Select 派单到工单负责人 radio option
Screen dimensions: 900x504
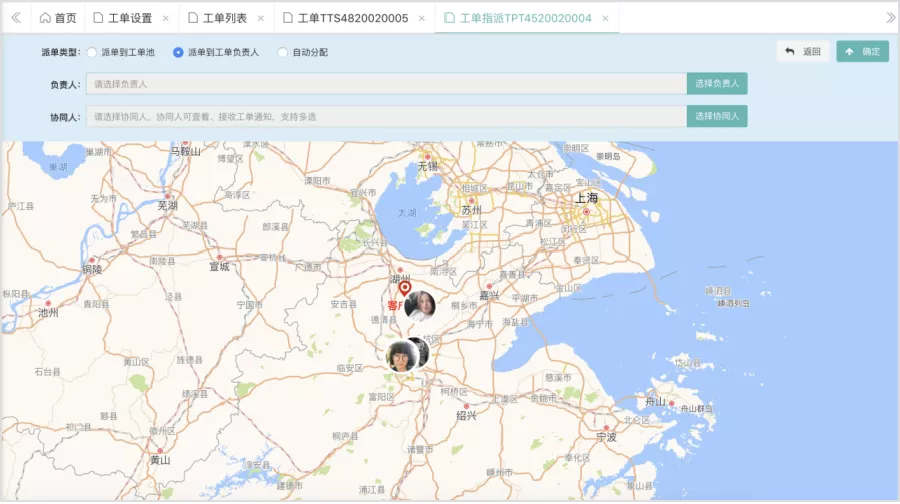click(178, 52)
